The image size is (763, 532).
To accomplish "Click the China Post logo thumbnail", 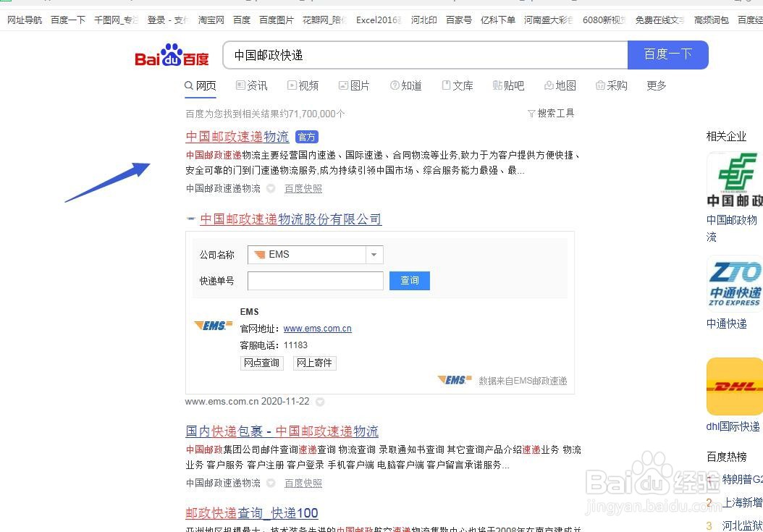I will point(735,180).
